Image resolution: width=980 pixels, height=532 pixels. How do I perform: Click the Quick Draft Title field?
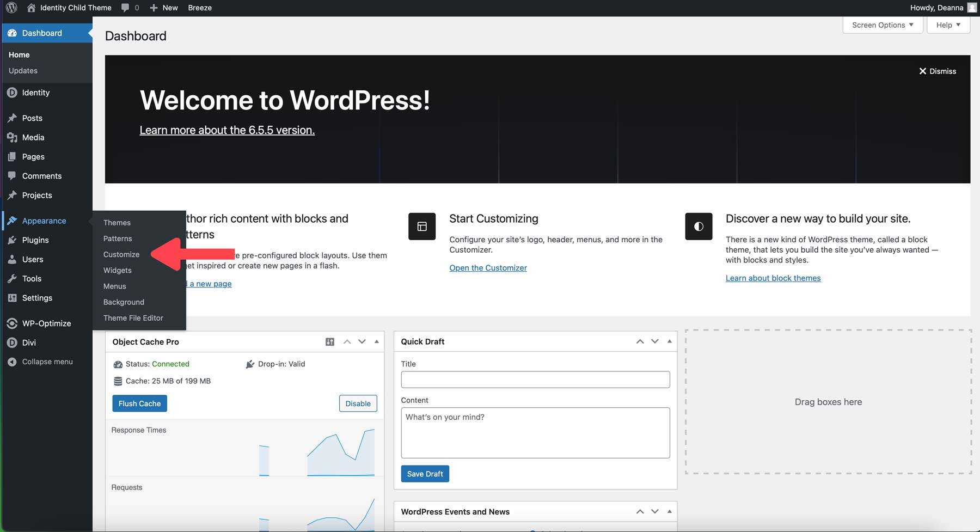pos(535,380)
